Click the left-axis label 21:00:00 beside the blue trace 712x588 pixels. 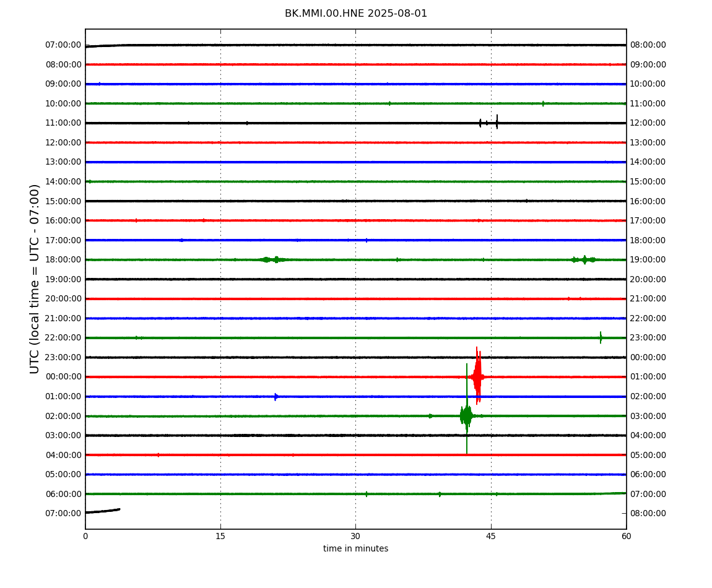64,318
